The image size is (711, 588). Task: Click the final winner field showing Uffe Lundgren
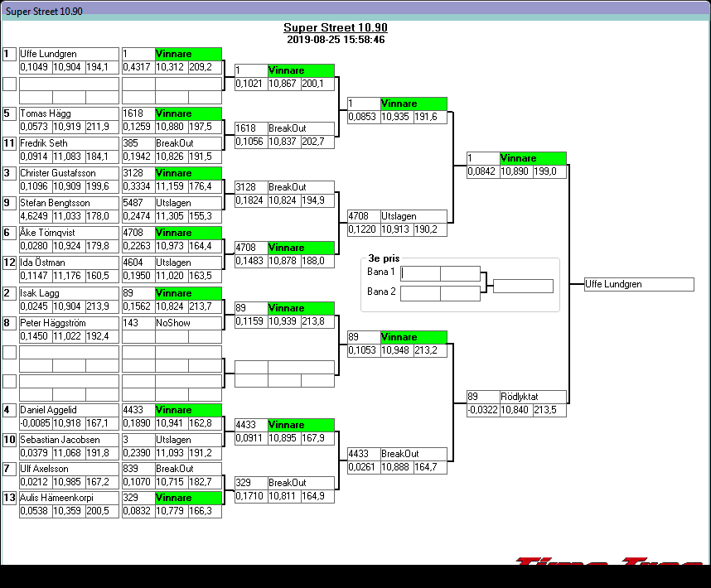click(638, 284)
